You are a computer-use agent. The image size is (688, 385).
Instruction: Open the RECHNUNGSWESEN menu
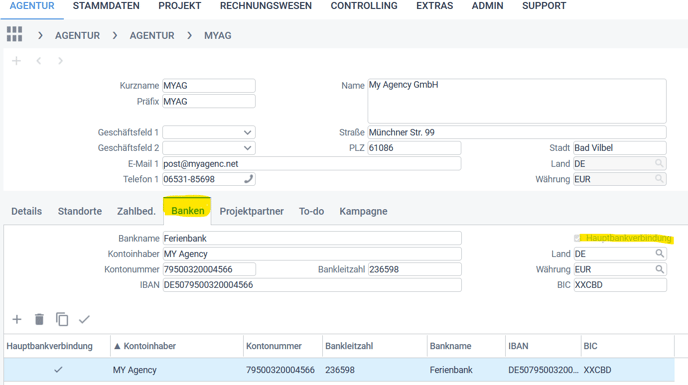pyautogui.click(x=266, y=6)
